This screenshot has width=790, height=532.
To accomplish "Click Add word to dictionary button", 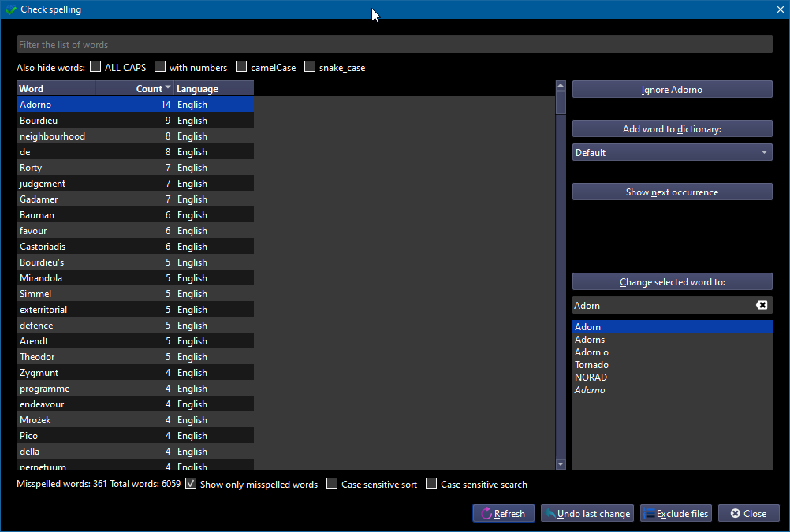I will 672,129.
